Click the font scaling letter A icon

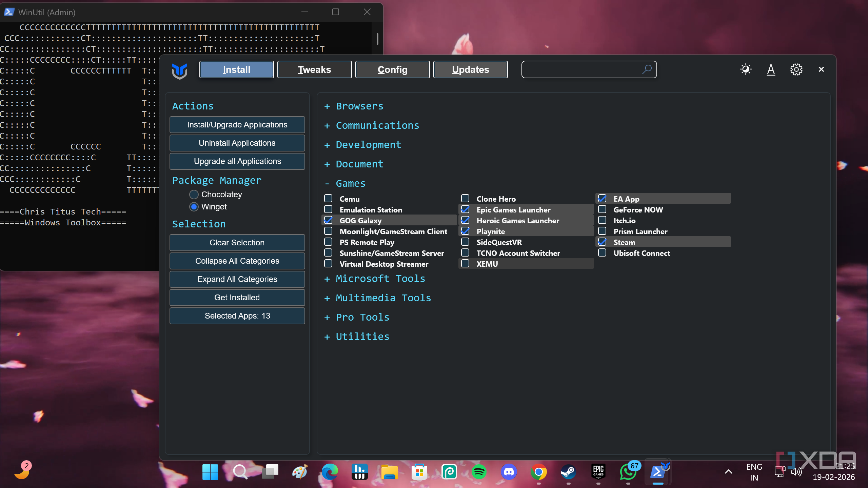(771, 69)
